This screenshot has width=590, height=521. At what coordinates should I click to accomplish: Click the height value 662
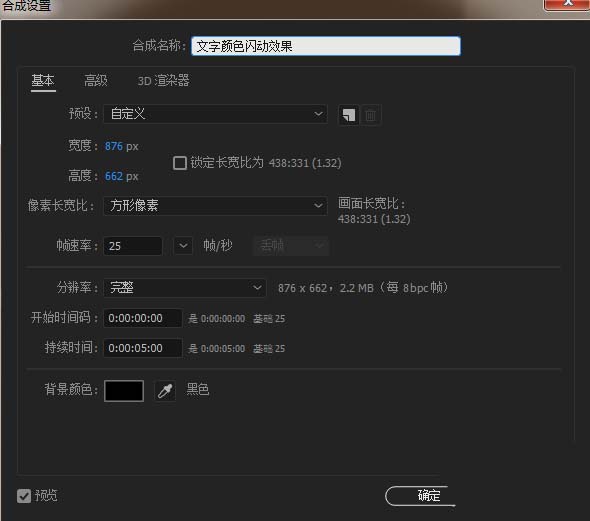point(114,176)
